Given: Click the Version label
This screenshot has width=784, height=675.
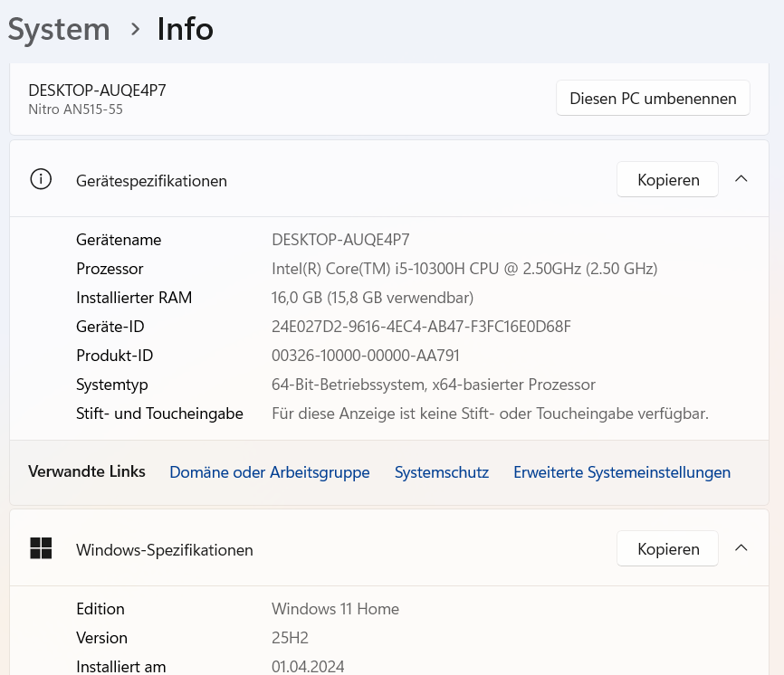Looking at the screenshot, I should pos(101,638).
